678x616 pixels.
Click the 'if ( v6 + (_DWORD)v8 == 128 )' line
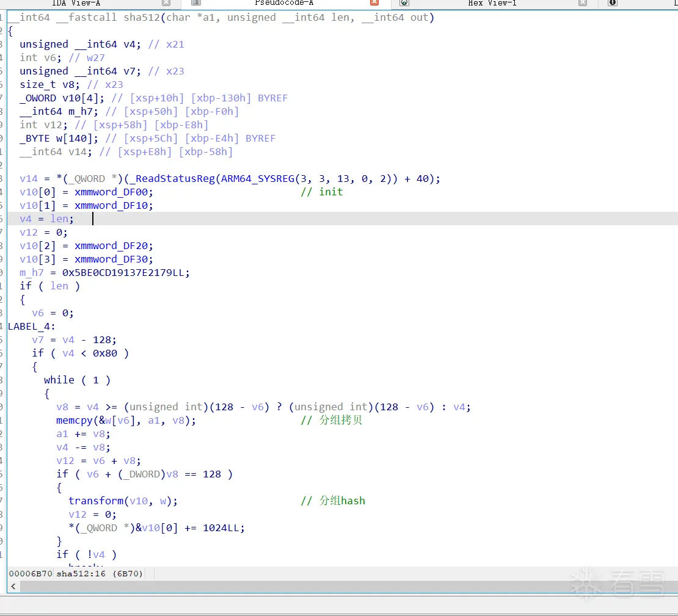coord(144,474)
